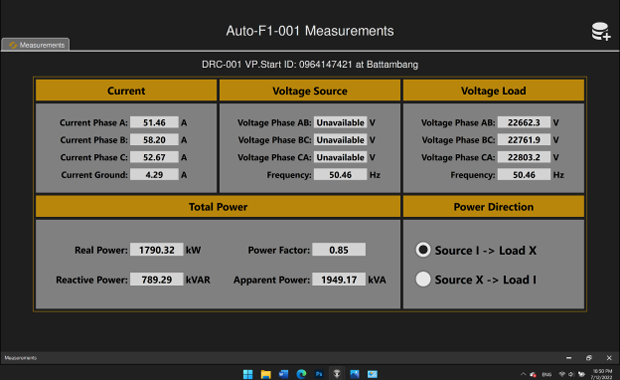Viewport: 620px width, 380px height.
Task: Click the volume icon in system tray
Action: (571, 374)
